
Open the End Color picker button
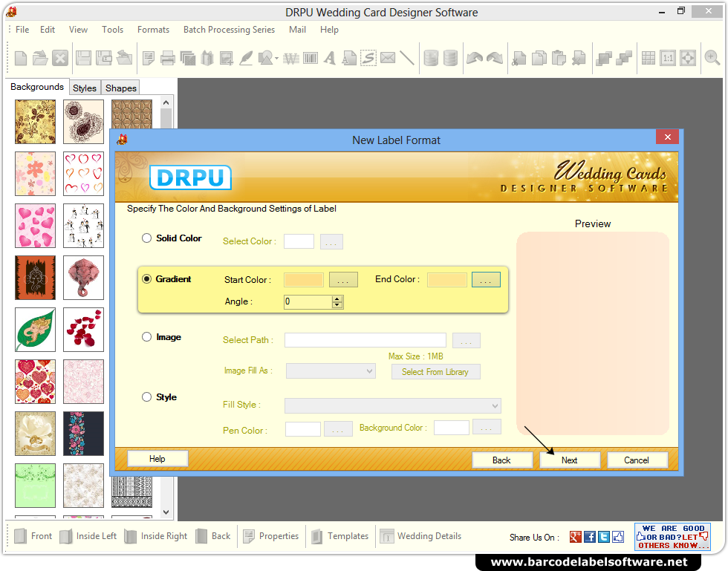click(486, 280)
